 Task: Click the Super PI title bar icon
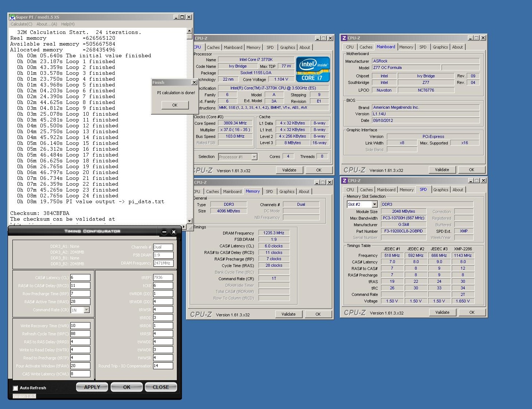click(x=12, y=17)
